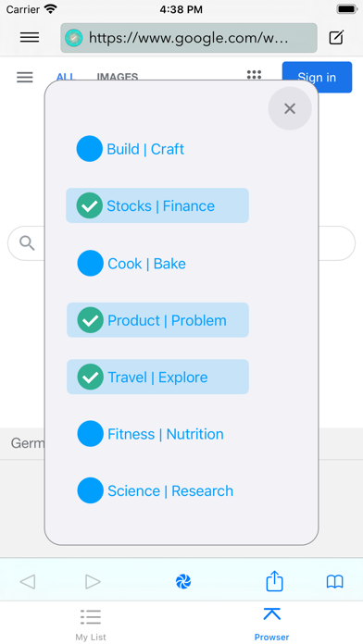The image size is (363, 644).
Task: Tap the Prowser logo in the address bar
Action: click(74, 38)
